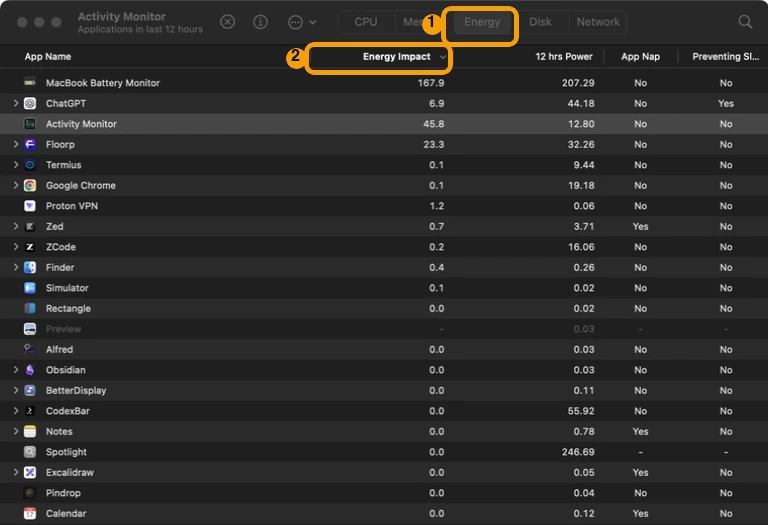768x525 pixels.
Task: Click the Notes app icon
Action: 30,432
